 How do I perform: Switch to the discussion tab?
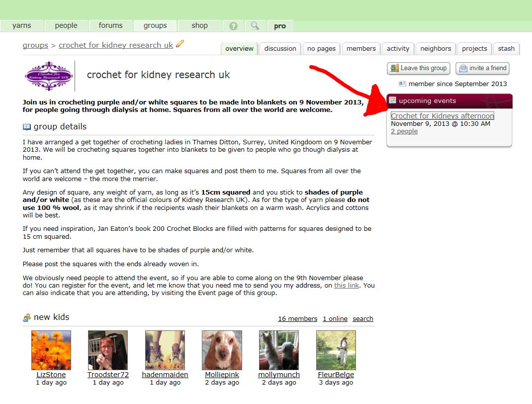point(280,49)
